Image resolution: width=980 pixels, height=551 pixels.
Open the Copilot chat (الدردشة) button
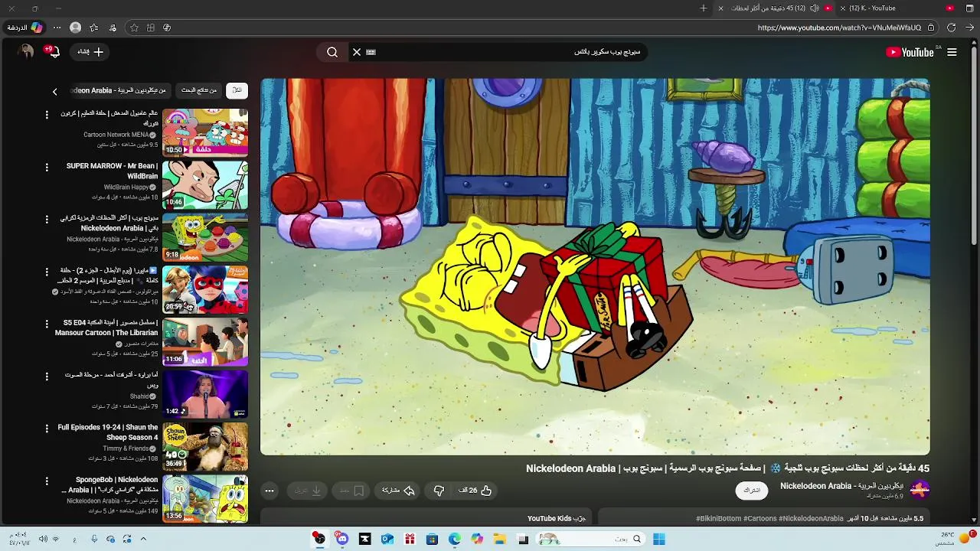click(x=24, y=28)
